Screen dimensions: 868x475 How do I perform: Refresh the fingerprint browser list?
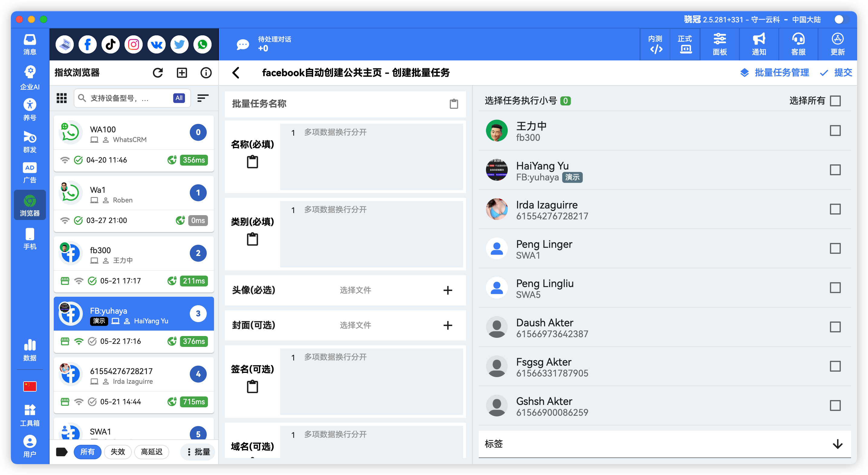(x=158, y=73)
